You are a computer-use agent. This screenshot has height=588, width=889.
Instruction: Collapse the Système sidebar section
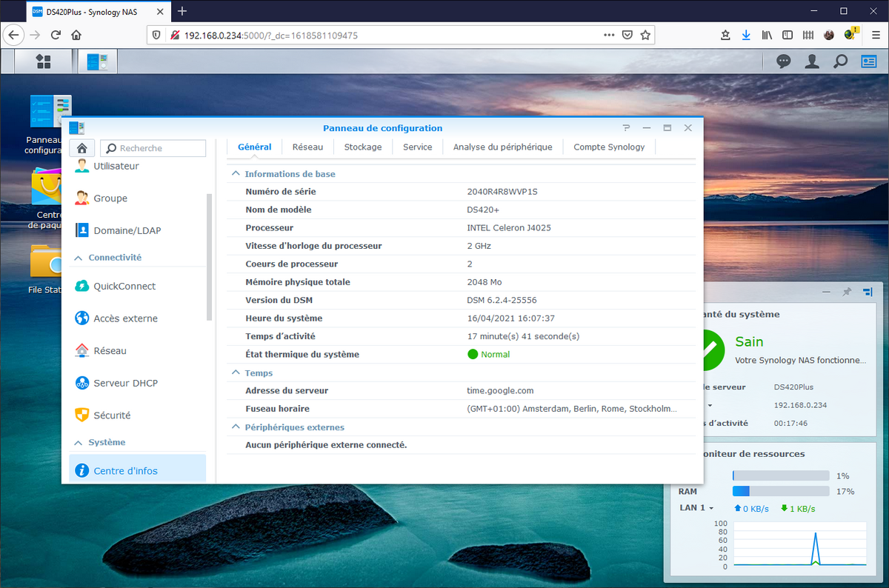[78, 442]
